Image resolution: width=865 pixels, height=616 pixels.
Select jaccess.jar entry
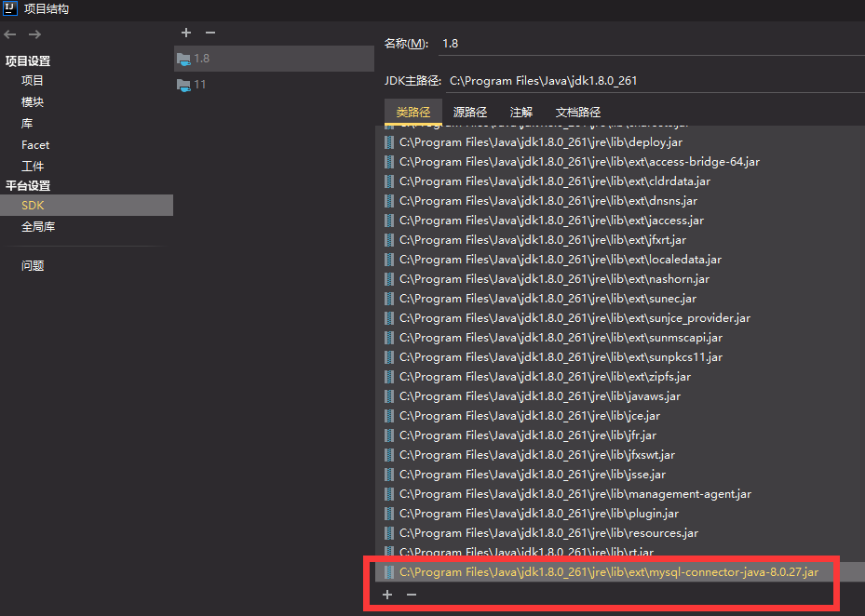coord(620,221)
